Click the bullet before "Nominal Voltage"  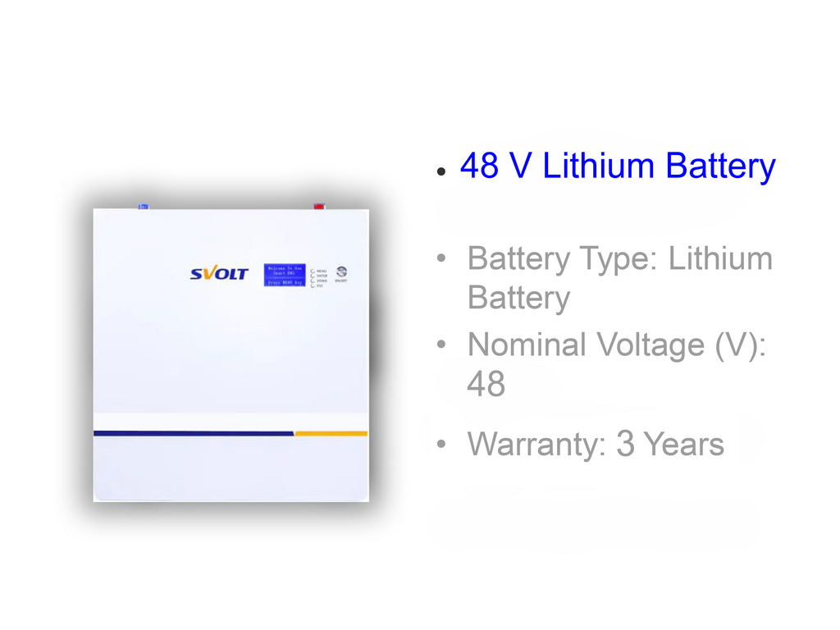pyautogui.click(x=441, y=345)
